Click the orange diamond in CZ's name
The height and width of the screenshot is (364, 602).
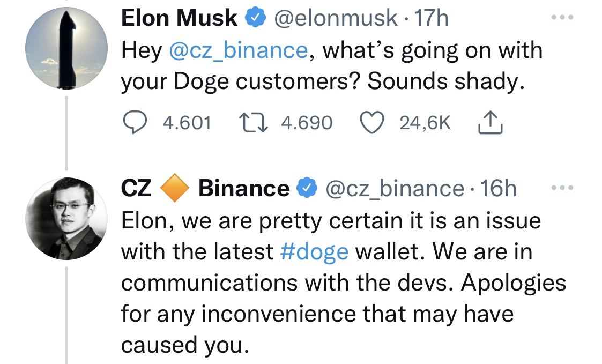coord(175,189)
